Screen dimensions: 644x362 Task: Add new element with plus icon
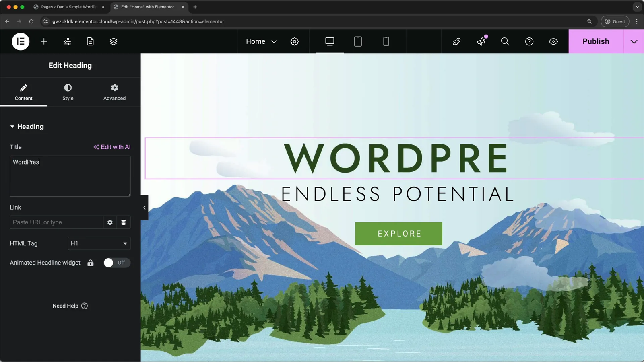point(44,41)
